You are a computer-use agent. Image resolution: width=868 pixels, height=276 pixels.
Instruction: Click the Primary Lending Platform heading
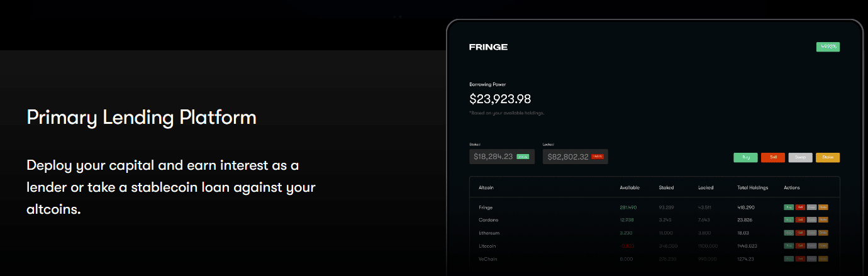[x=142, y=118]
